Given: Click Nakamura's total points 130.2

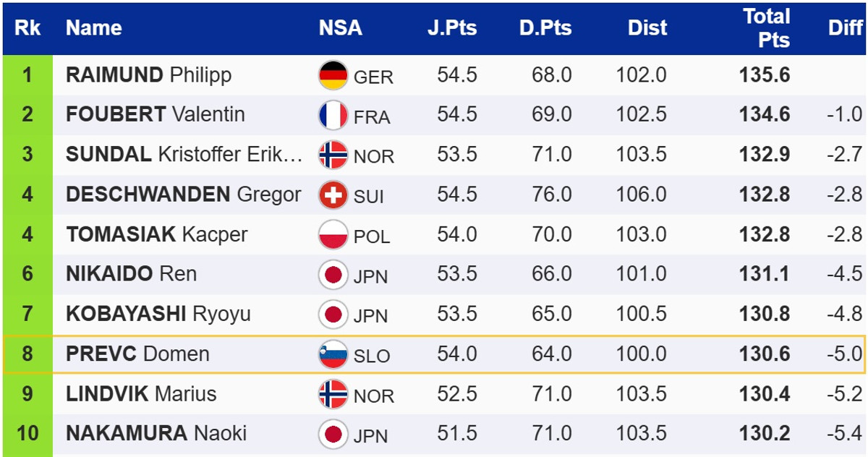Looking at the screenshot, I should pos(765,434).
